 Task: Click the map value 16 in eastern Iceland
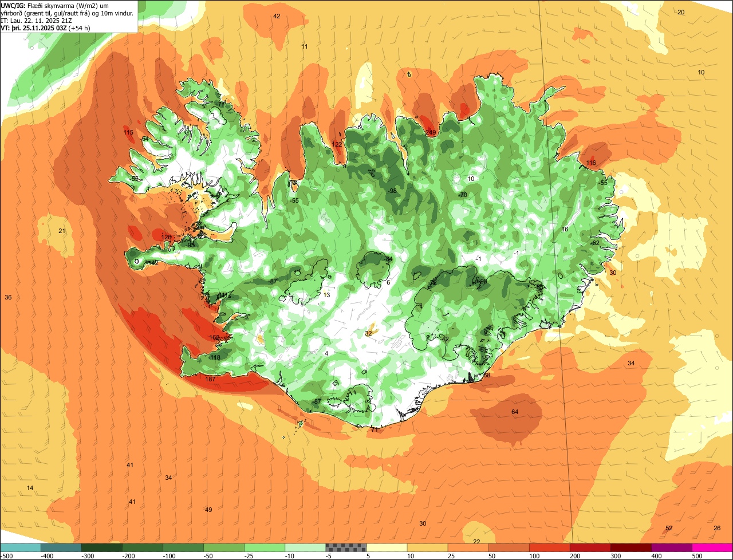pyautogui.click(x=565, y=229)
